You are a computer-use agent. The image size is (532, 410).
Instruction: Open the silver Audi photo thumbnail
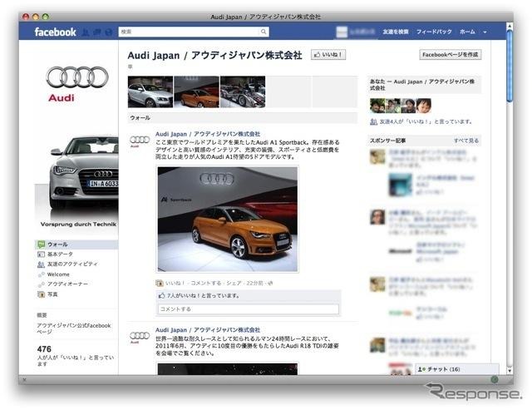tap(150, 91)
